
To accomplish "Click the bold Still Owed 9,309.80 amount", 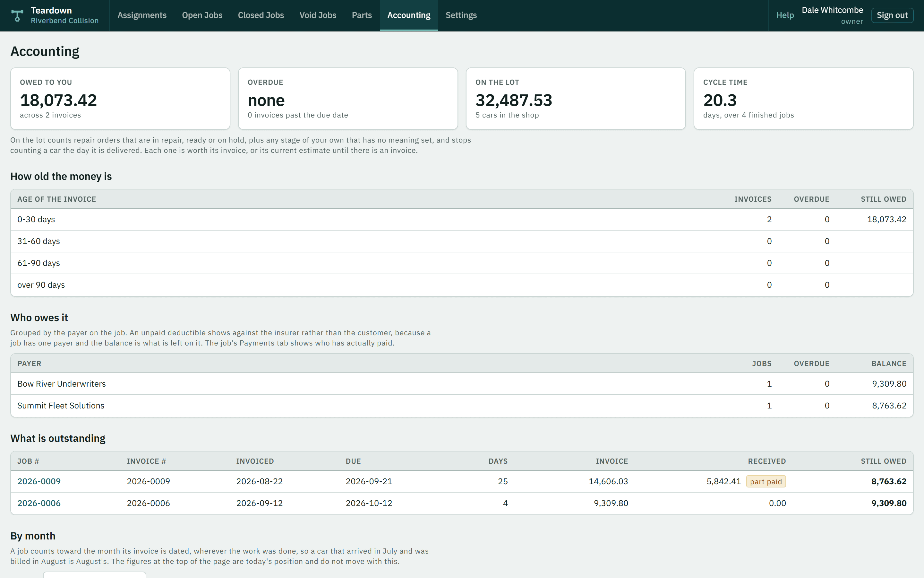I will 888,503.
